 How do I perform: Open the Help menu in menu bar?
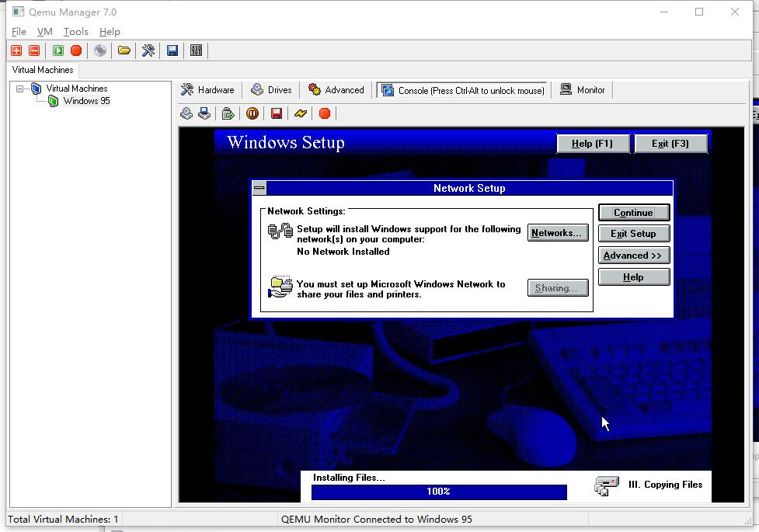pos(110,32)
